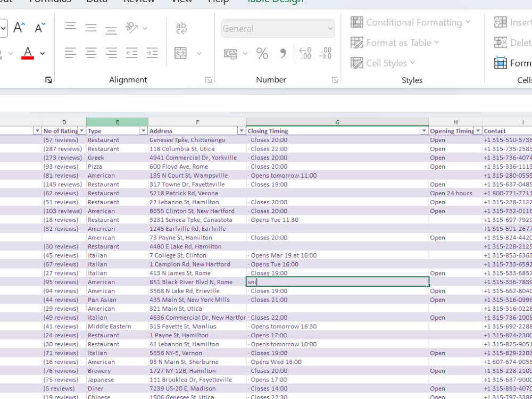This screenshot has height=399, width=532.
Task: Select cell 'Open 24 hours'
Action: [x=455, y=193]
